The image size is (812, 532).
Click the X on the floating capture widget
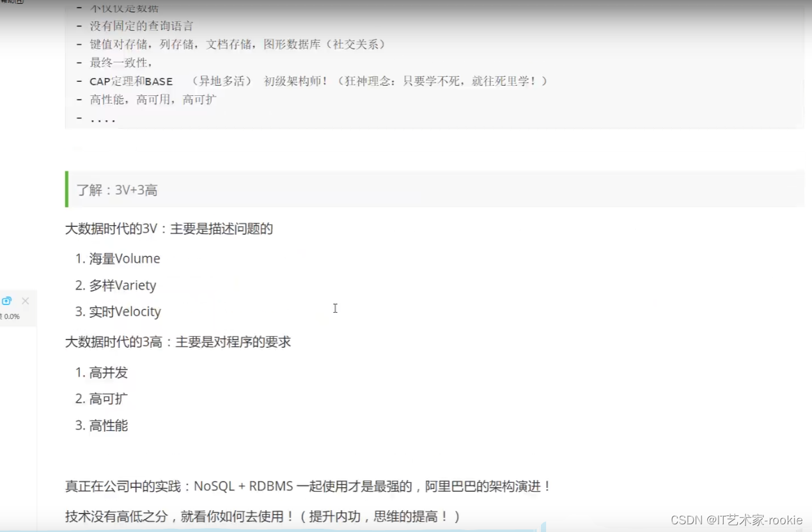point(25,300)
